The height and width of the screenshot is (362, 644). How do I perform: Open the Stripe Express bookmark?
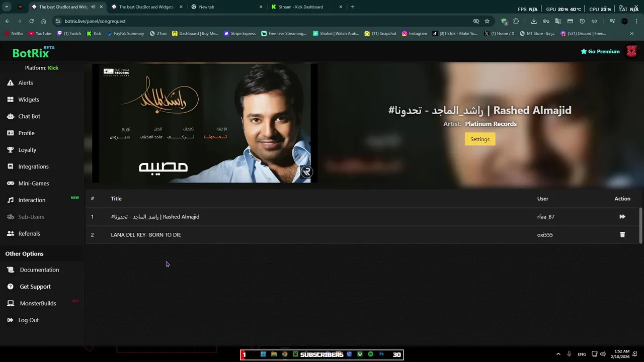point(240,34)
